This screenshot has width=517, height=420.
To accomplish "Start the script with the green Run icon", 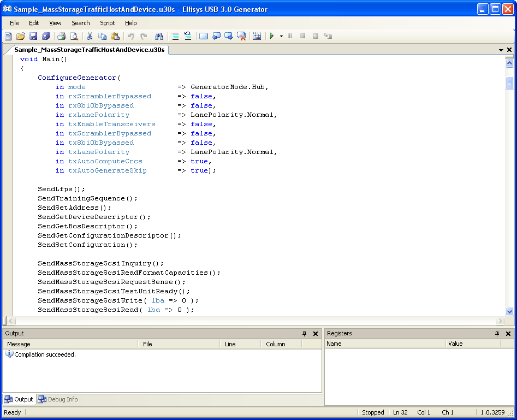I will point(272,36).
